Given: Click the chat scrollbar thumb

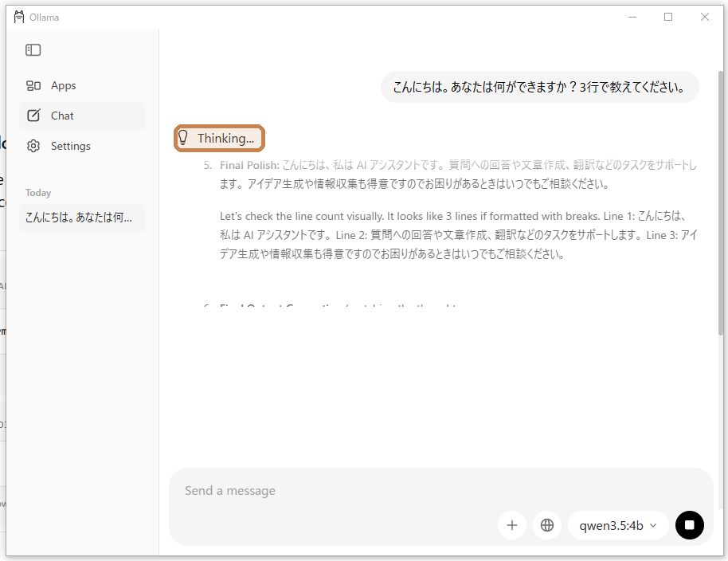Looking at the screenshot, I should (721, 203).
